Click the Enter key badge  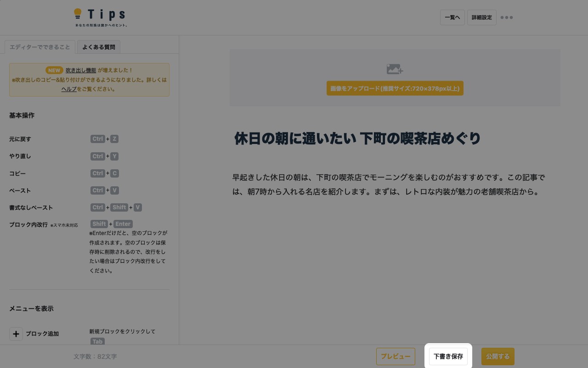tap(123, 224)
